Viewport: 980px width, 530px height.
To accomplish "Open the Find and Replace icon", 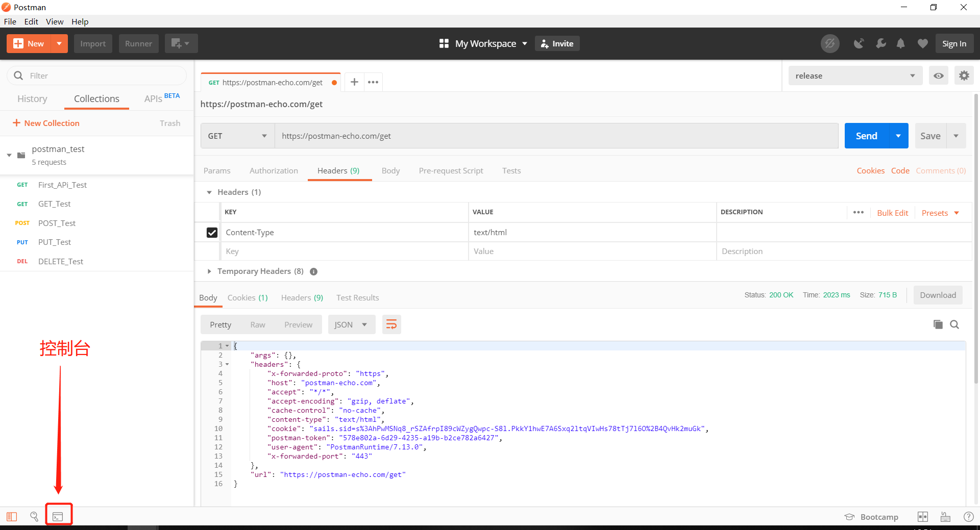I will click(34, 517).
